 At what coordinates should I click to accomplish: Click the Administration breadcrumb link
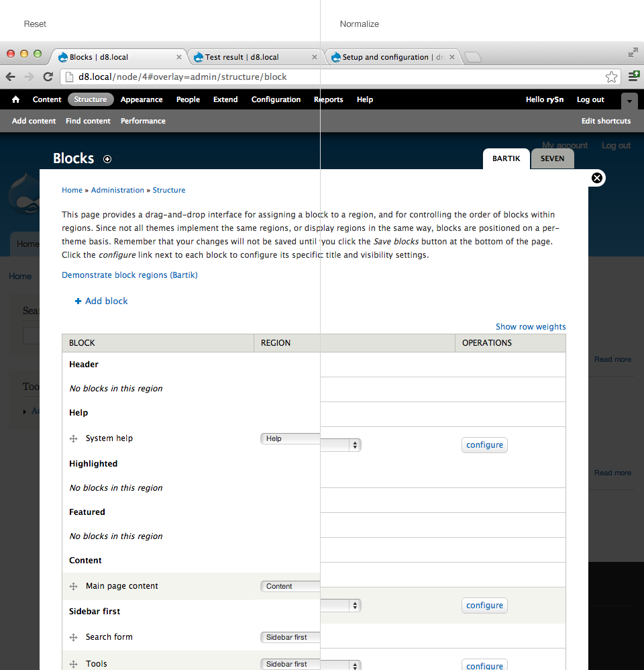117,190
